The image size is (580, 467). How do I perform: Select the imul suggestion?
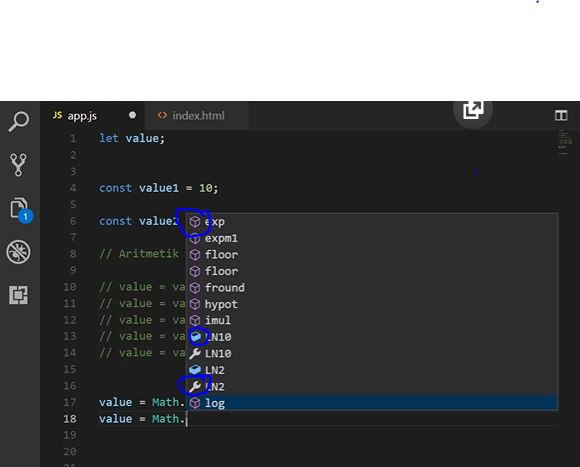(x=372, y=320)
